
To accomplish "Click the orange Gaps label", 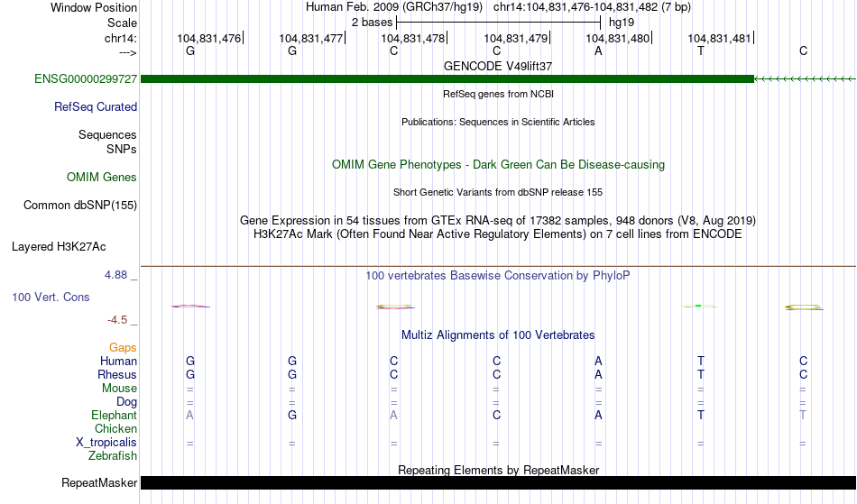I will (123, 348).
